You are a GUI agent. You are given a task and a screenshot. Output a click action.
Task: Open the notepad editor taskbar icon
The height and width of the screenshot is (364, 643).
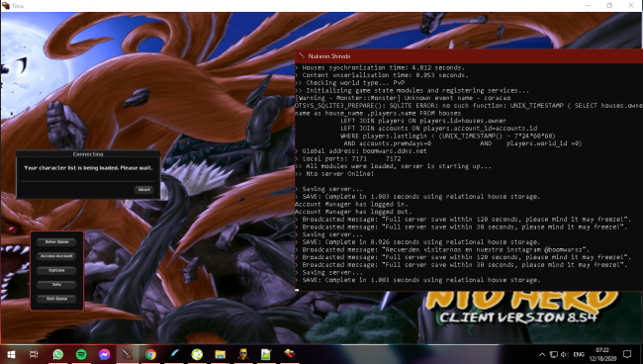coord(266,354)
